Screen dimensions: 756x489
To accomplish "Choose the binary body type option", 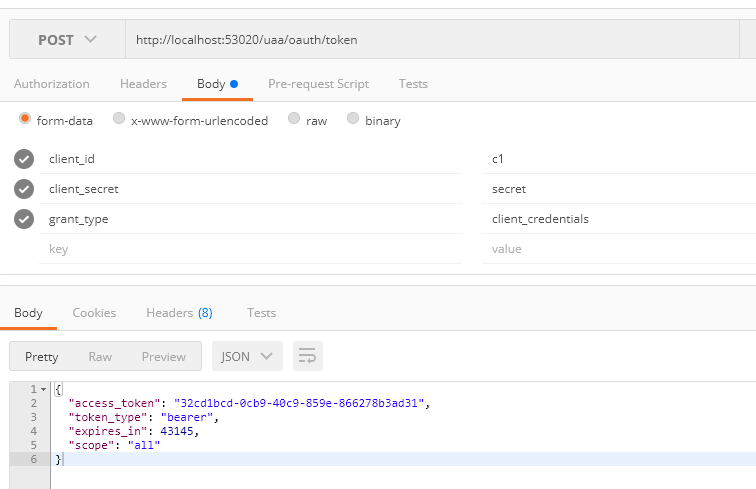I will pyautogui.click(x=353, y=119).
